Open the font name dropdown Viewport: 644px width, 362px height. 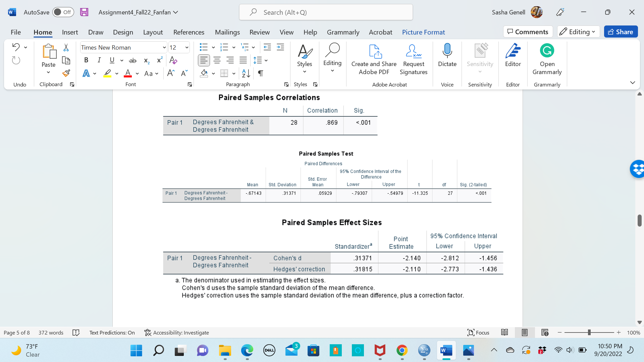164,47
